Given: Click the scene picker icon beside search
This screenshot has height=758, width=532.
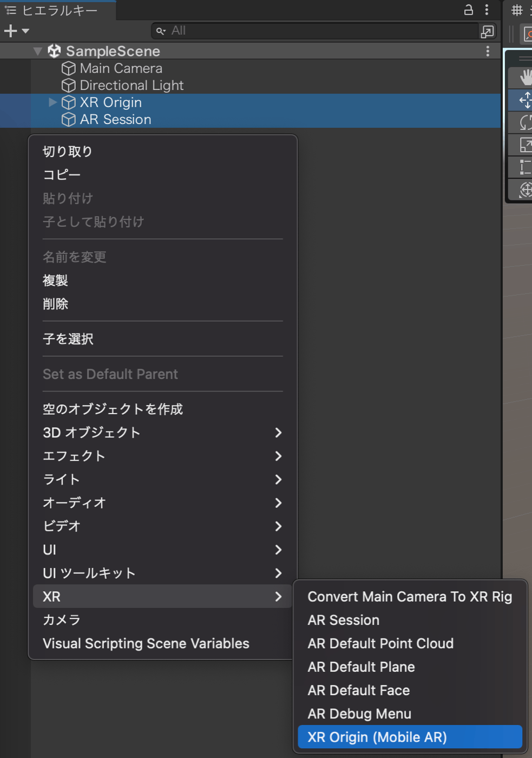Looking at the screenshot, I should point(487,31).
